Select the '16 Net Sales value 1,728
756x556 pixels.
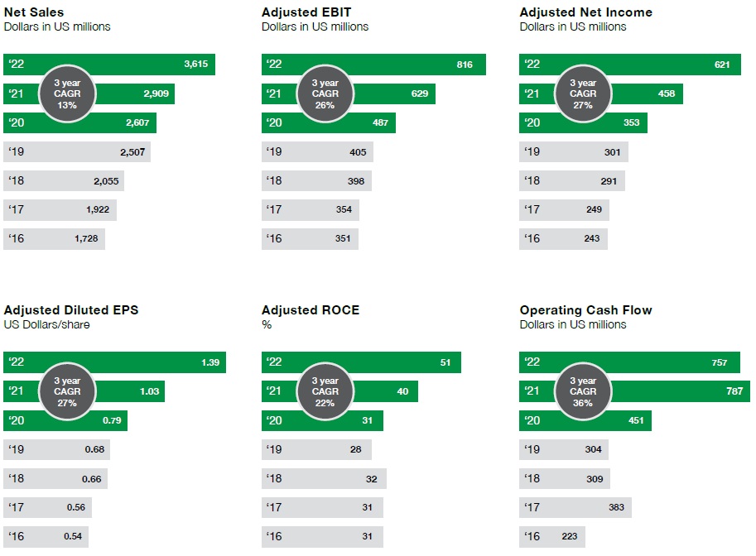(x=87, y=238)
